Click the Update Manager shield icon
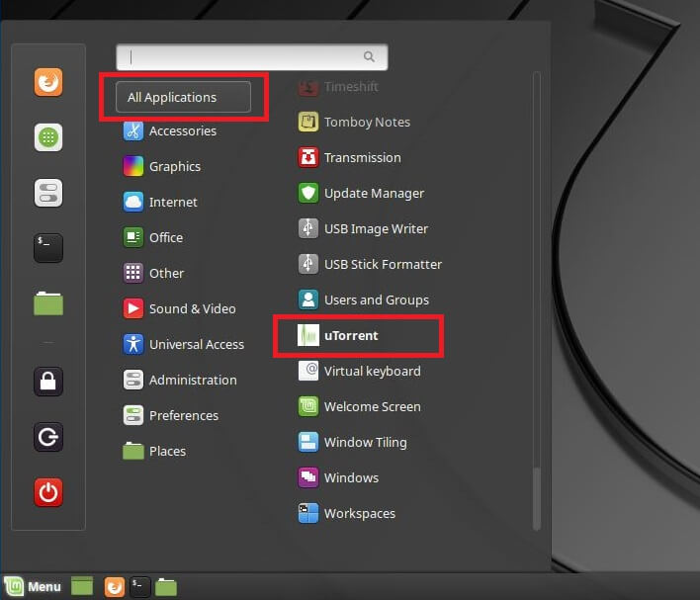 [x=308, y=193]
